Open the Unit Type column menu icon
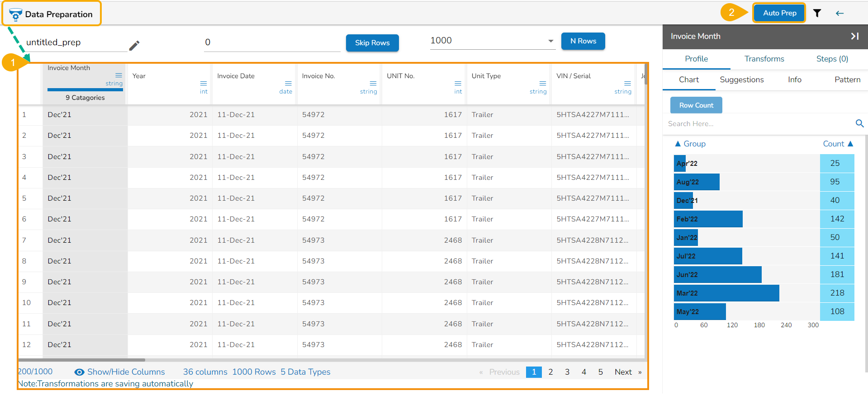 point(543,83)
